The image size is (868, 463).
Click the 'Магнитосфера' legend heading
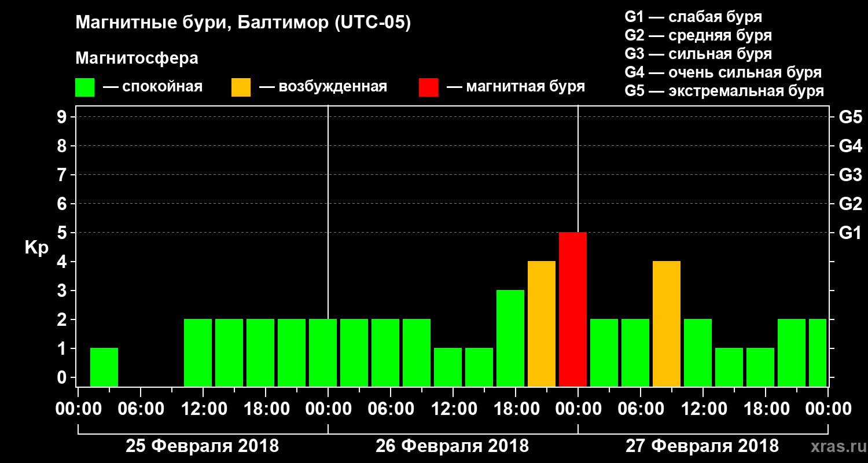[137, 58]
